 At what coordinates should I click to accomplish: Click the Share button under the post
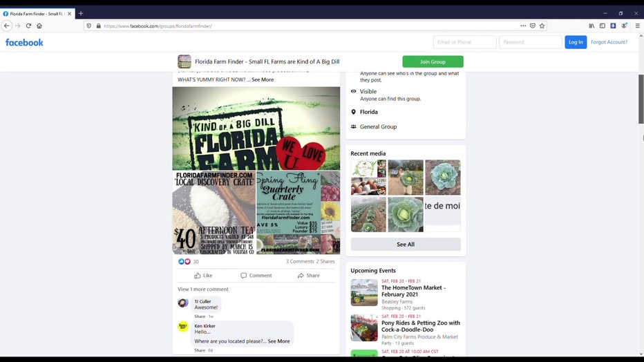click(x=308, y=276)
